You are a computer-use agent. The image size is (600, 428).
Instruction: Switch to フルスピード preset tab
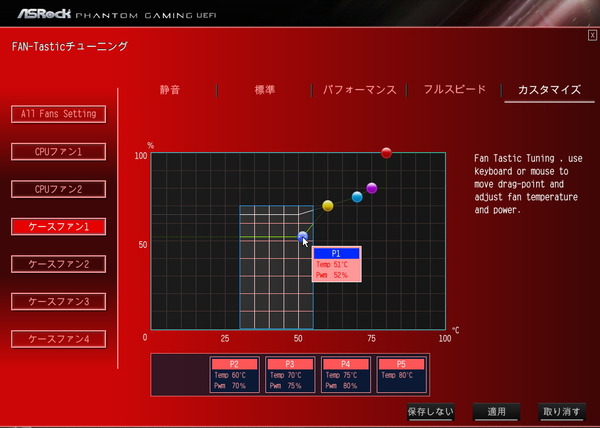[454, 89]
